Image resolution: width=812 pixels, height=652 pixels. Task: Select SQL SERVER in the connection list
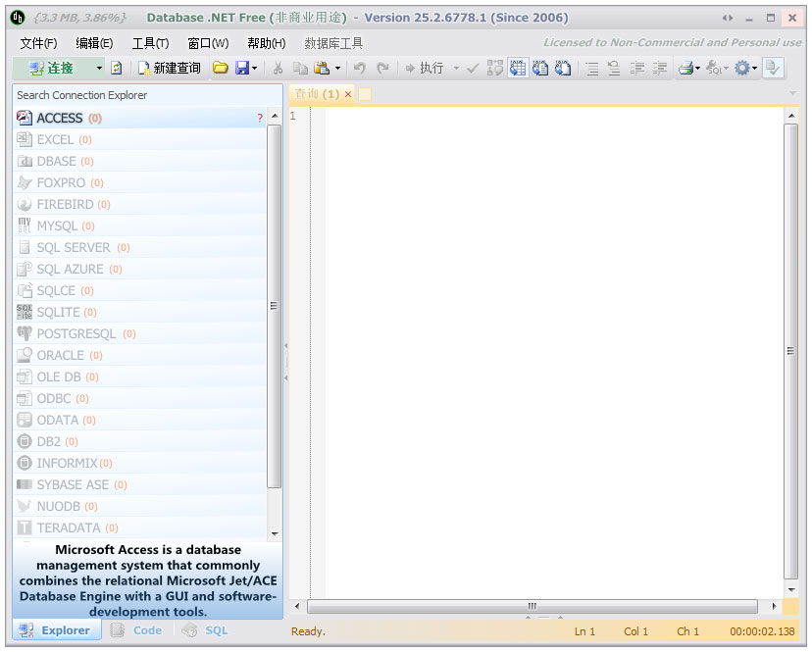point(140,247)
